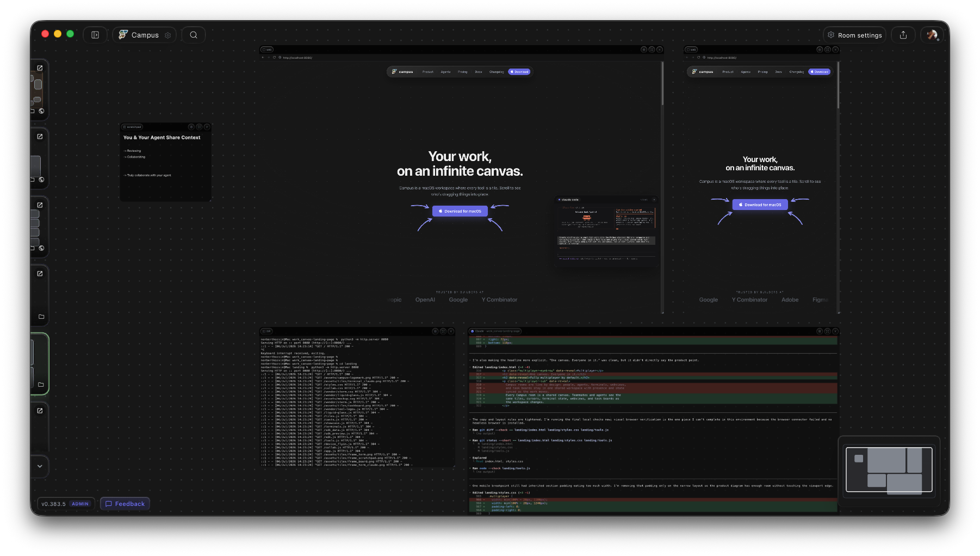Image resolution: width=980 pixels, height=556 pixels.
Task: Open the search magnifier in top bar
Action: [194, 35]
